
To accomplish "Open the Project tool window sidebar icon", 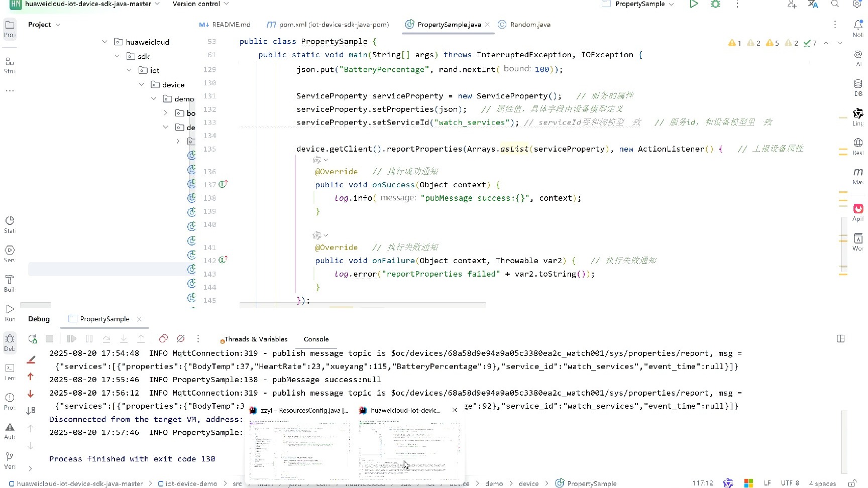I will (x=10, y=28).
